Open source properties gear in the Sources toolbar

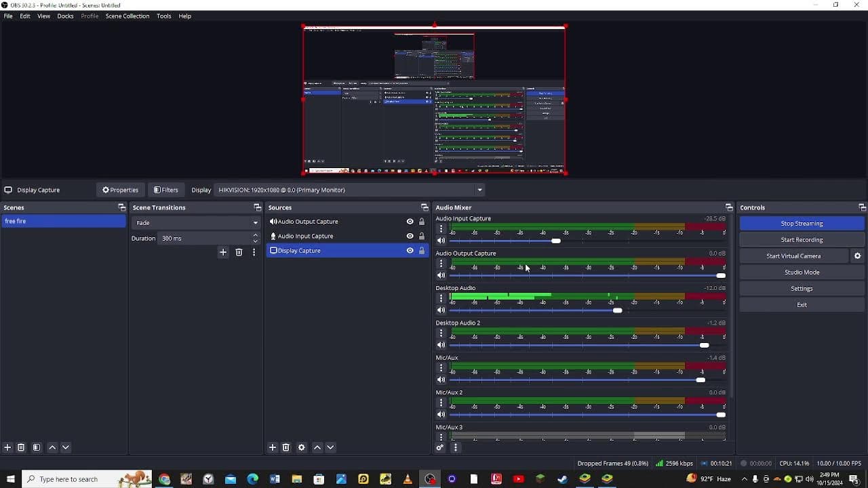(x=302, y=447)
